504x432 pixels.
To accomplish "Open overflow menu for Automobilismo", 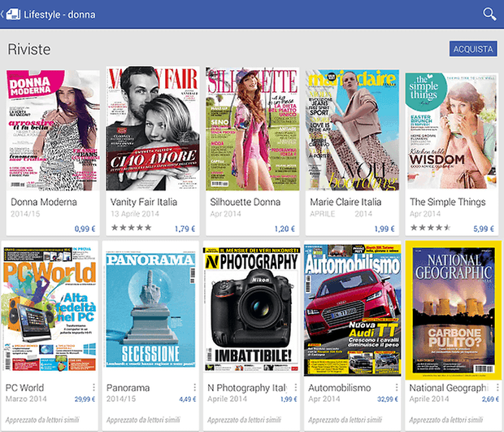I will pos(397,387).
